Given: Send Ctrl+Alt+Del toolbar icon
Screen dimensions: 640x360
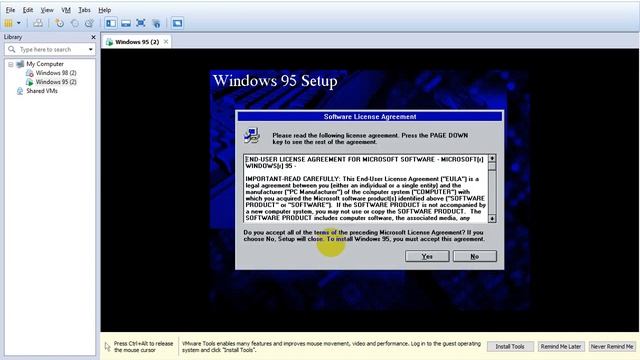Looking at the screenshot, I should [x=38, y=23].
